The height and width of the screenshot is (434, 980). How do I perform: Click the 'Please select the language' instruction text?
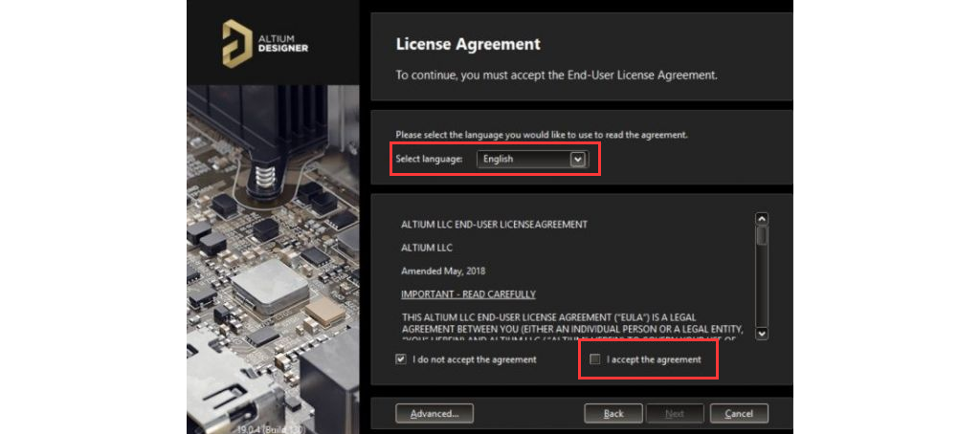[x=542, y=135]
